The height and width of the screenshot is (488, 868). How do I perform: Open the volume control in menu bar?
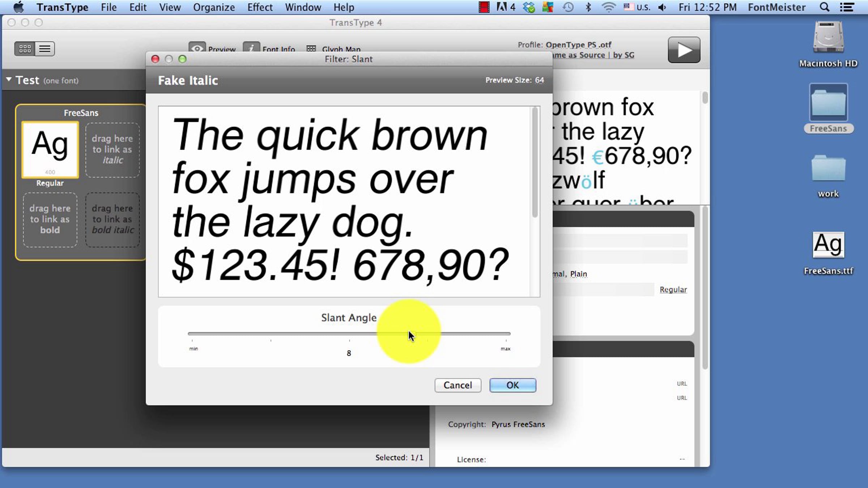[x=662, y=7]
